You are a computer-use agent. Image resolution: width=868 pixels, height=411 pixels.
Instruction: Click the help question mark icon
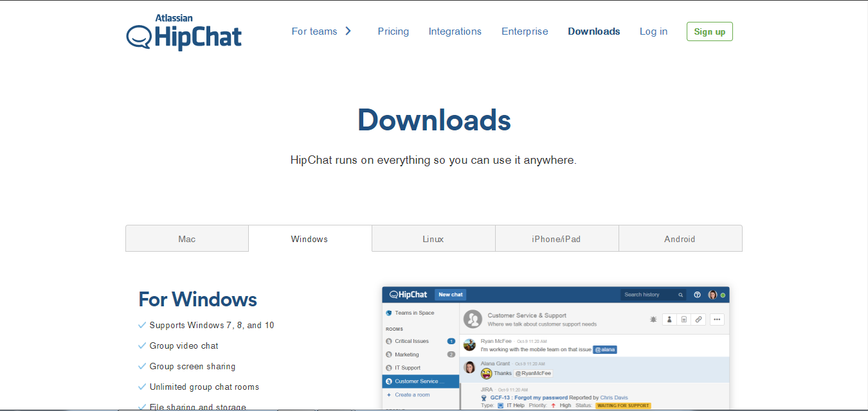click(x=697, y=295)
